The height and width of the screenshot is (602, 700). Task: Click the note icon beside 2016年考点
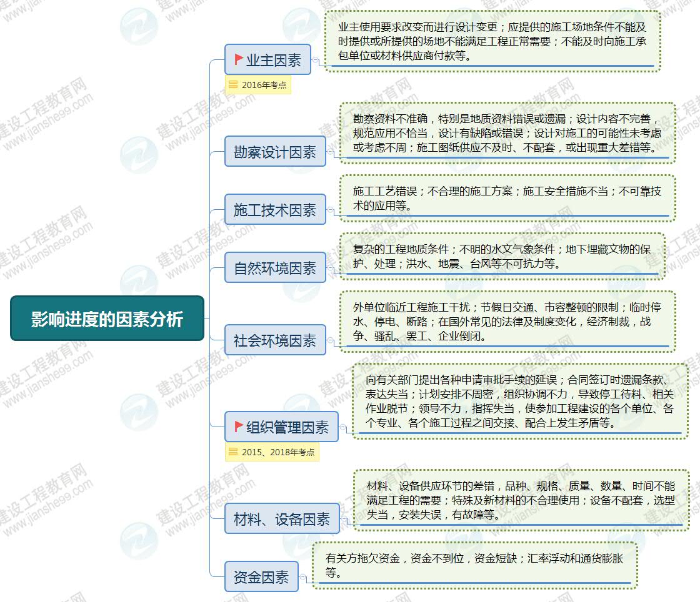coord(233,85)
